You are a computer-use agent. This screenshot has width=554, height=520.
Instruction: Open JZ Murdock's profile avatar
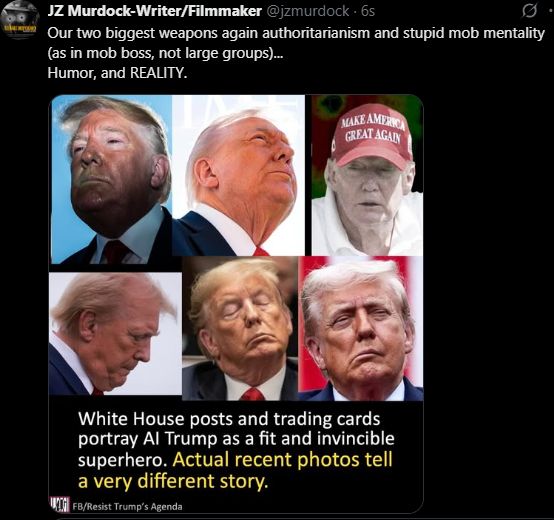(x=20, y=19)
